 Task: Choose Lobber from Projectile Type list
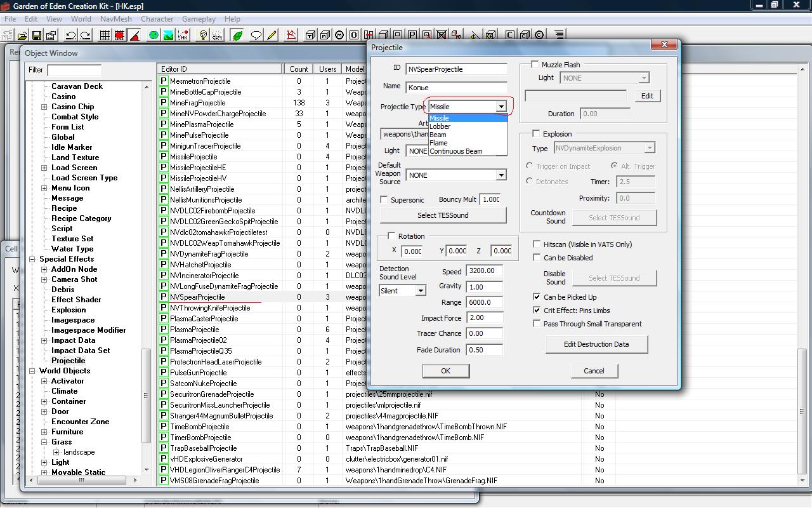click(x=440, y=126)
